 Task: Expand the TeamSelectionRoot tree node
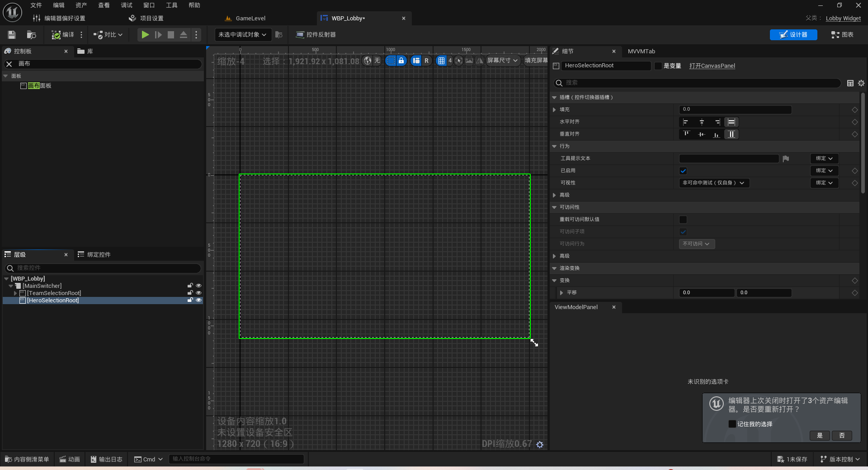point(15,293)
